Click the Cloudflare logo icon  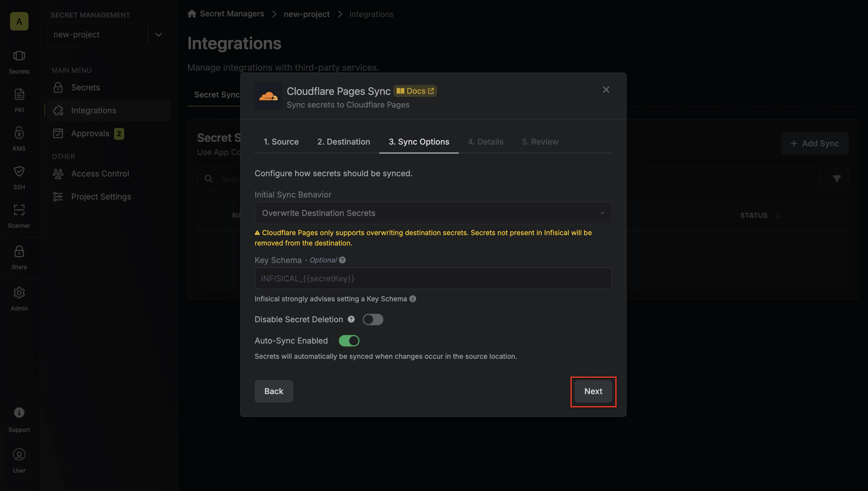tap(268, 96)
